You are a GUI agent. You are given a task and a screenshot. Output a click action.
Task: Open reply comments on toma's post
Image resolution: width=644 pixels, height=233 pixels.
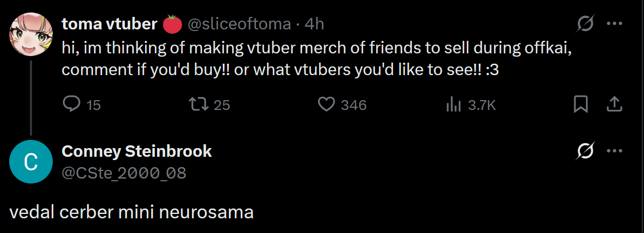pos(72,104)
